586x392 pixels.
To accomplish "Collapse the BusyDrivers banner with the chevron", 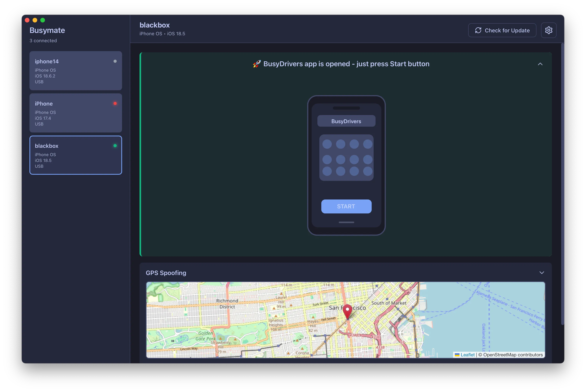I will [540, 64].
